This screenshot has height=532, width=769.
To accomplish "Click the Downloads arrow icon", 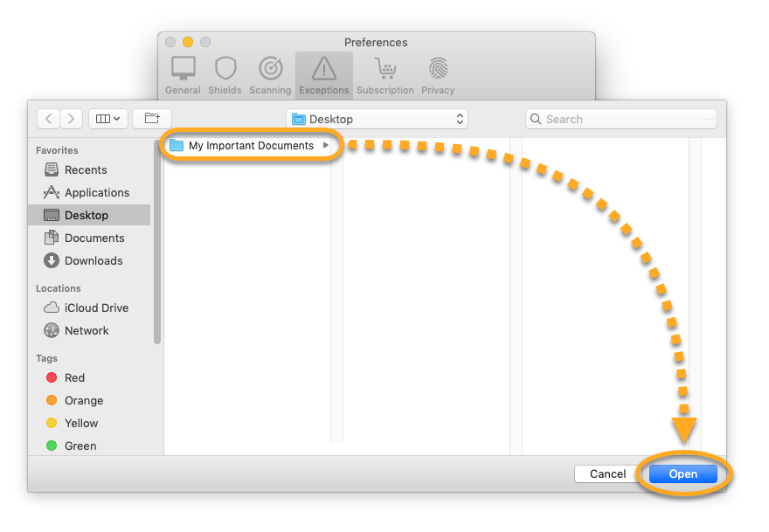I will [52, 260].
